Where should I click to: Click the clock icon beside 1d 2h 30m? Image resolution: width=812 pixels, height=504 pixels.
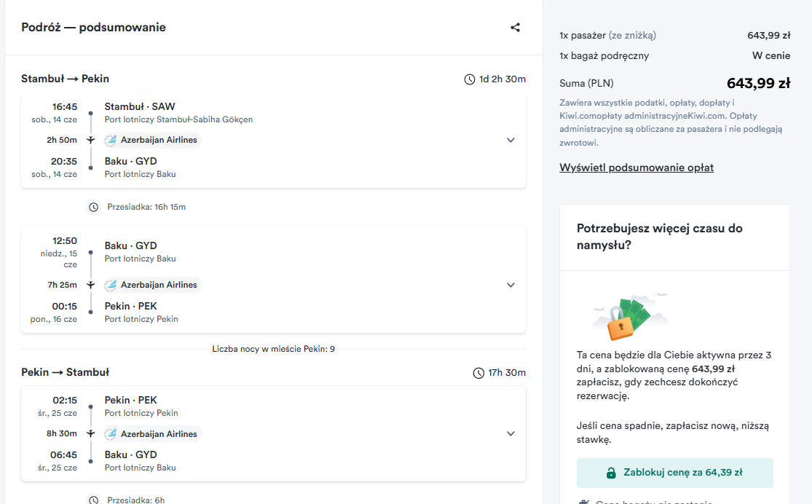tap(469, 79)
